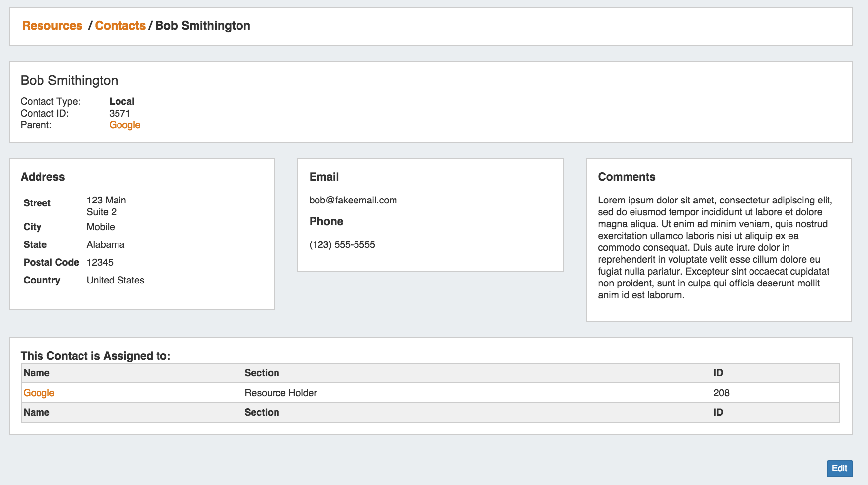Click the Local contact type value
This screenshot has height=485, width=868.
click(121, 102)
